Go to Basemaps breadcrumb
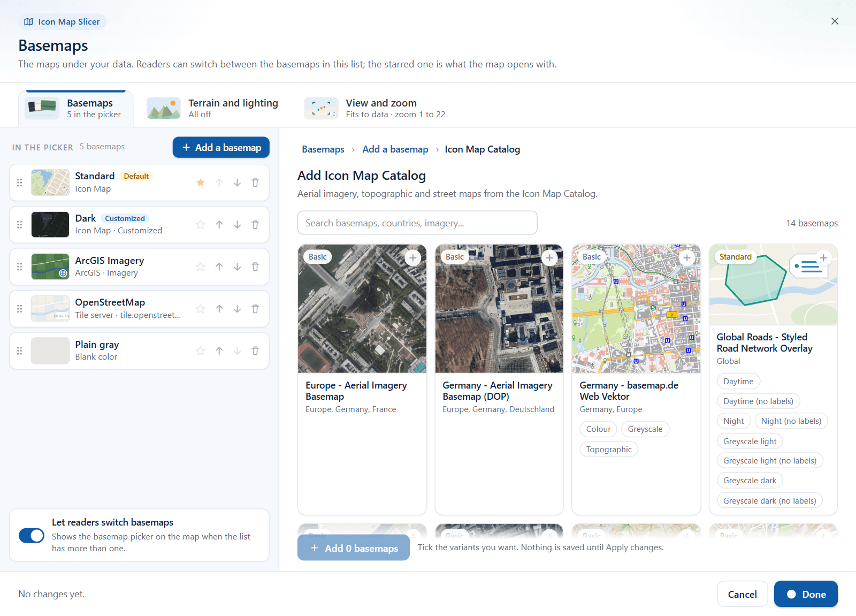 point(323,149)
